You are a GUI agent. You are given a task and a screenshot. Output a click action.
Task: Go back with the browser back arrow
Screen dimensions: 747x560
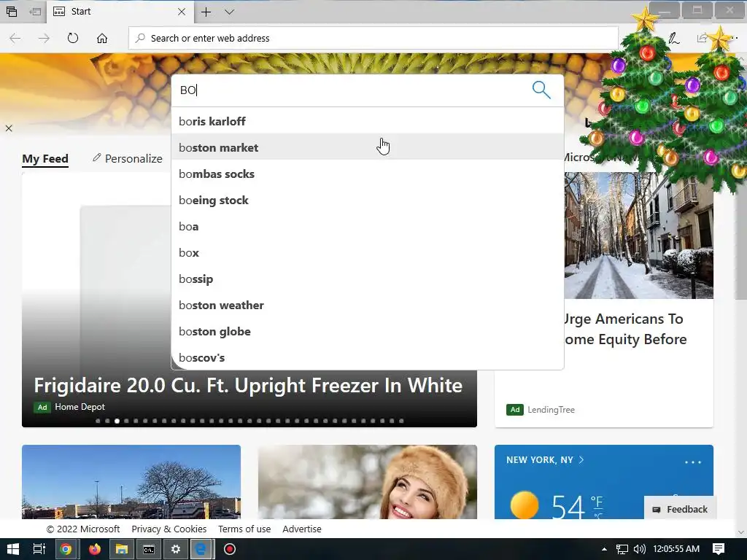click(x=15, y=38)
